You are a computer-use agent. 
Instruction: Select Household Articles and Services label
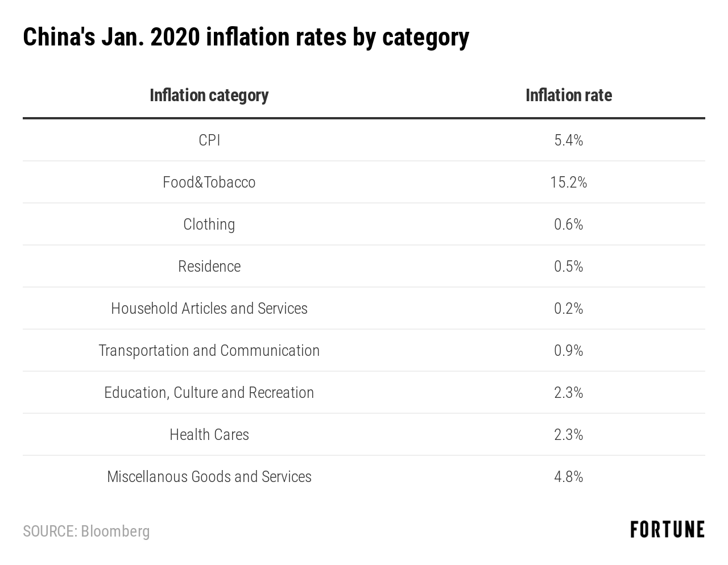tap(209, 309)
